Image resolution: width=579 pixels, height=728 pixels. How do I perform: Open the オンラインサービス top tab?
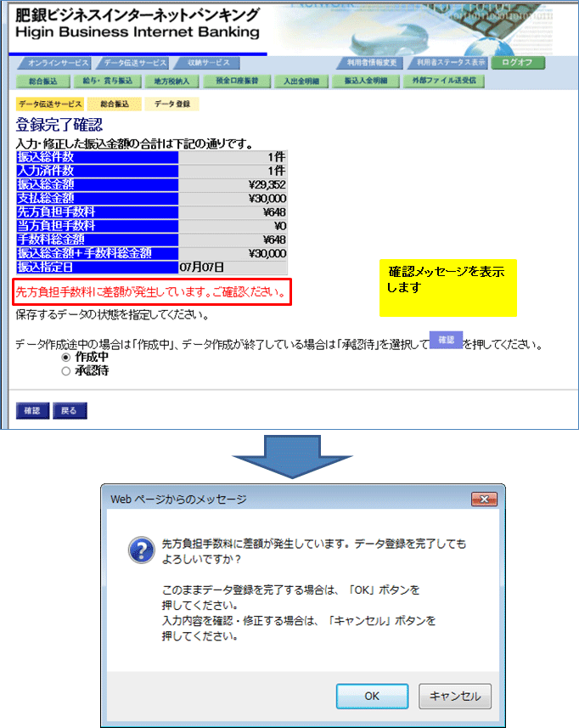pos(58,64)
